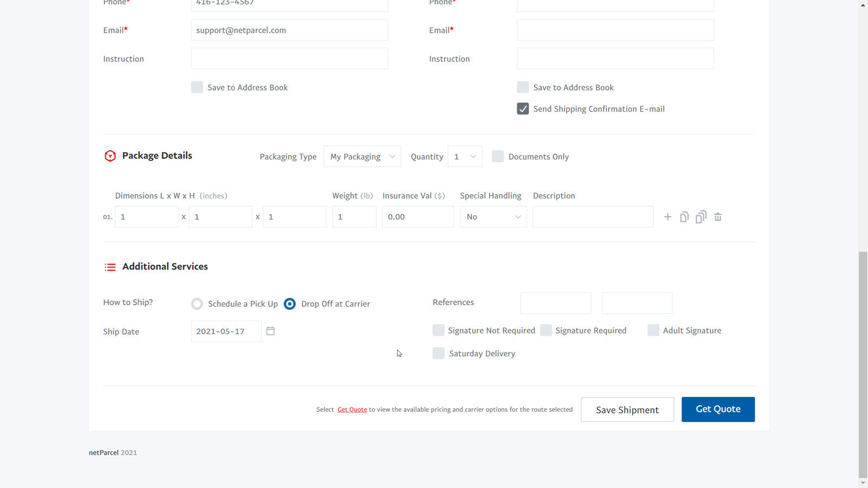868x488 pixels.
Task: Click the package Height dimension field
Action: [x=295, y=217]
